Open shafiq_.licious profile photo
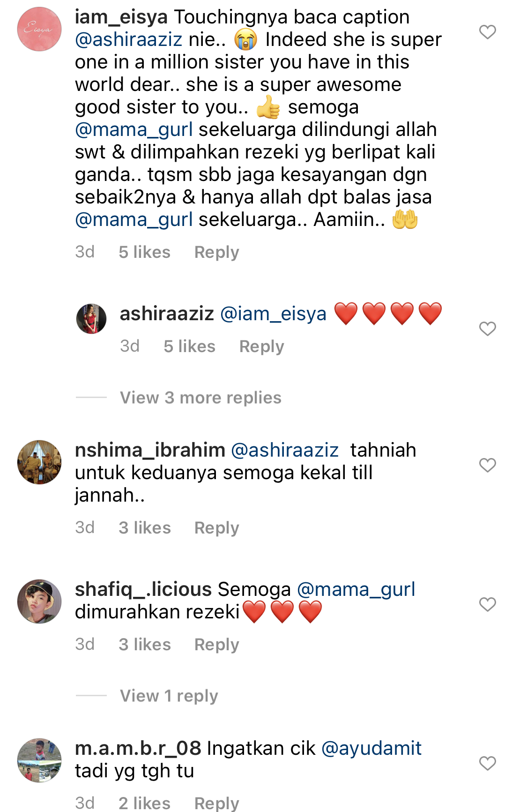This screenshot has height=812, width=527. (39, 601)
